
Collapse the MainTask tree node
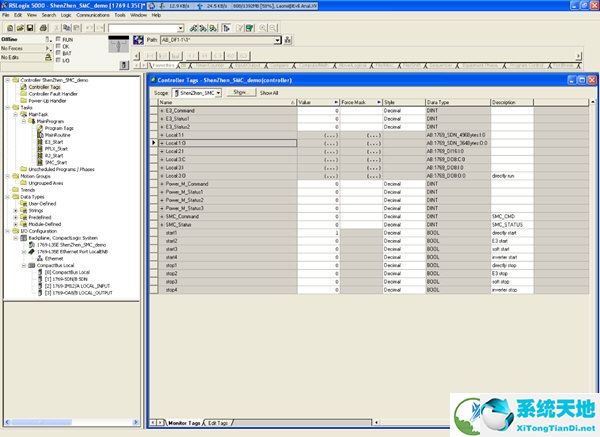[16, 114]
